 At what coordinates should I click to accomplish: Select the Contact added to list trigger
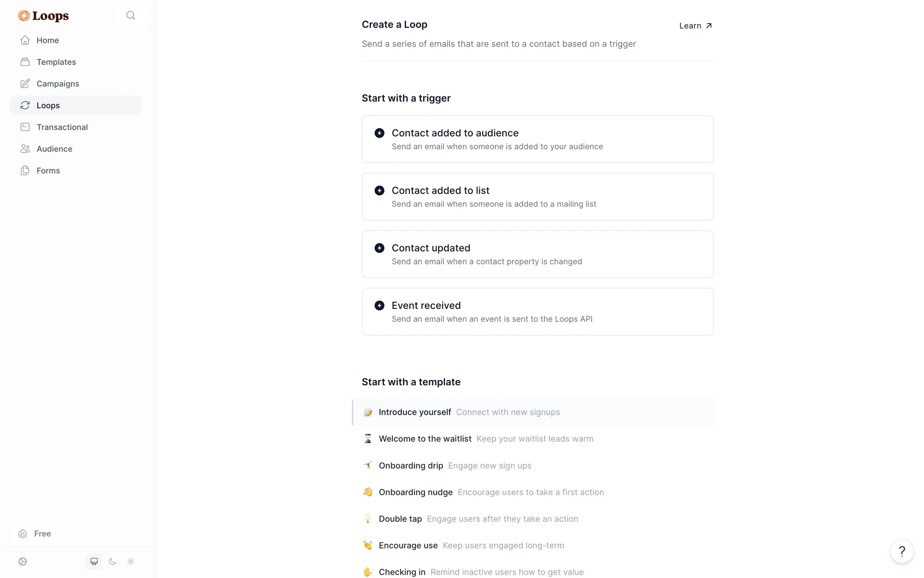(x=537, y=197)
